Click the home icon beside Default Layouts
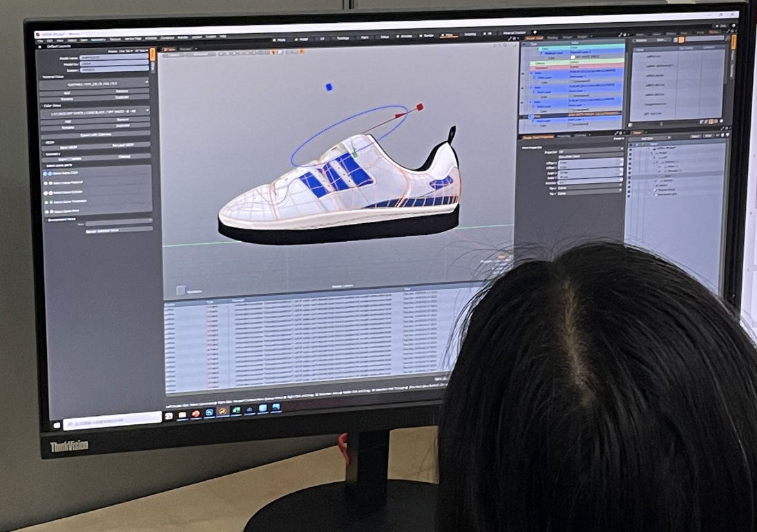 click(39, 47)
